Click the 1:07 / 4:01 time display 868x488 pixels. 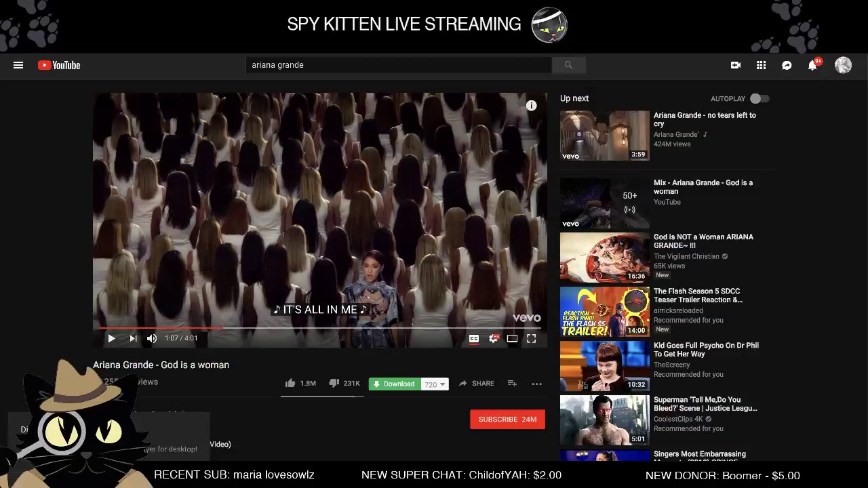click(181, 338)
